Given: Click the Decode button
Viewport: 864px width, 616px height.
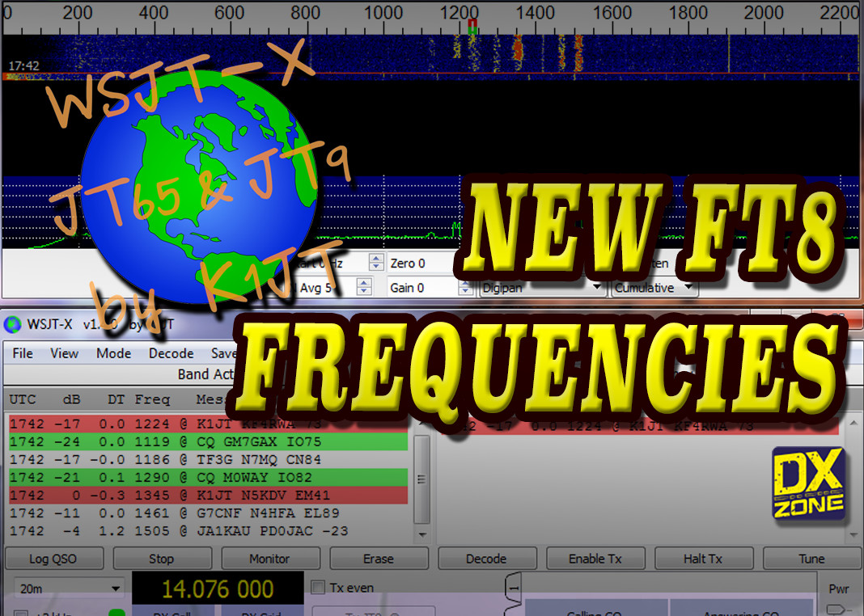Looking at the screenshot, I should [486, 559].
